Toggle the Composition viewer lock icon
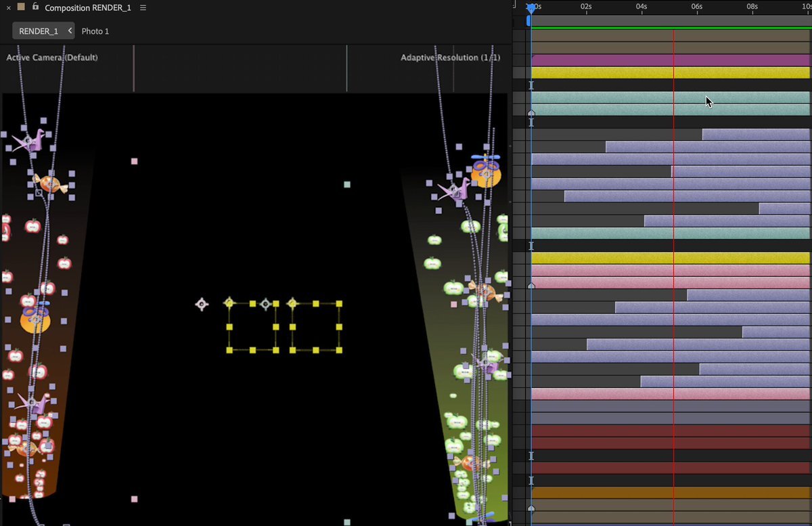This screenshot has height=526, width=812. pyautogui.click(x=35, y=7)
